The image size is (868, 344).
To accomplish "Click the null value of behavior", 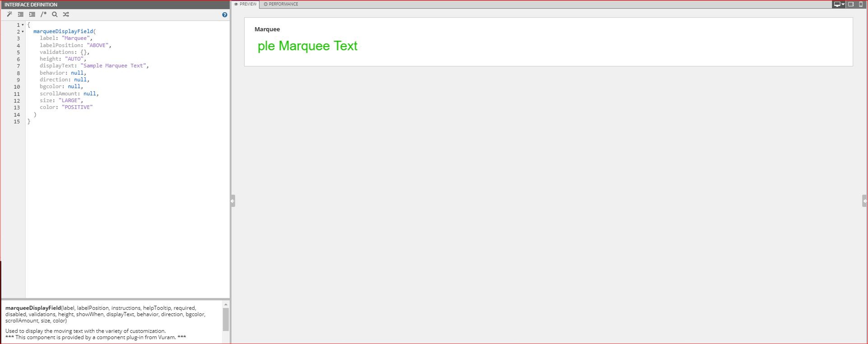I will [x=77, y=73].
